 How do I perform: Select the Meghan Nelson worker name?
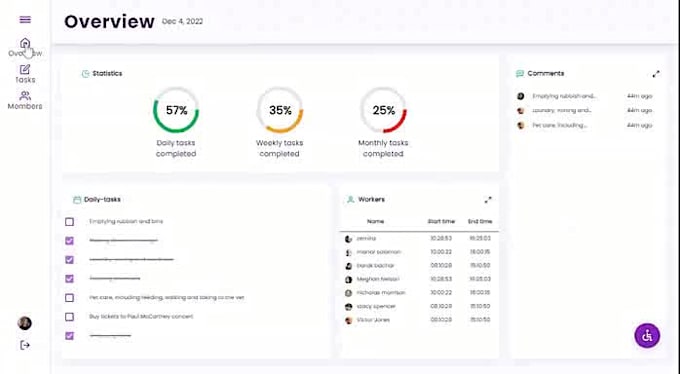coord(378,279)
